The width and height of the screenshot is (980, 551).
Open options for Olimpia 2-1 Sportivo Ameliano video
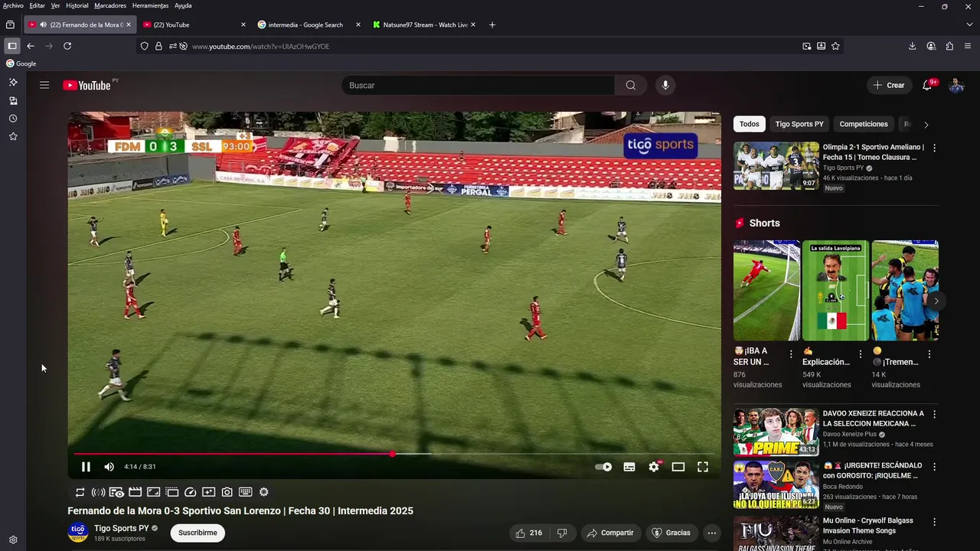934,148
